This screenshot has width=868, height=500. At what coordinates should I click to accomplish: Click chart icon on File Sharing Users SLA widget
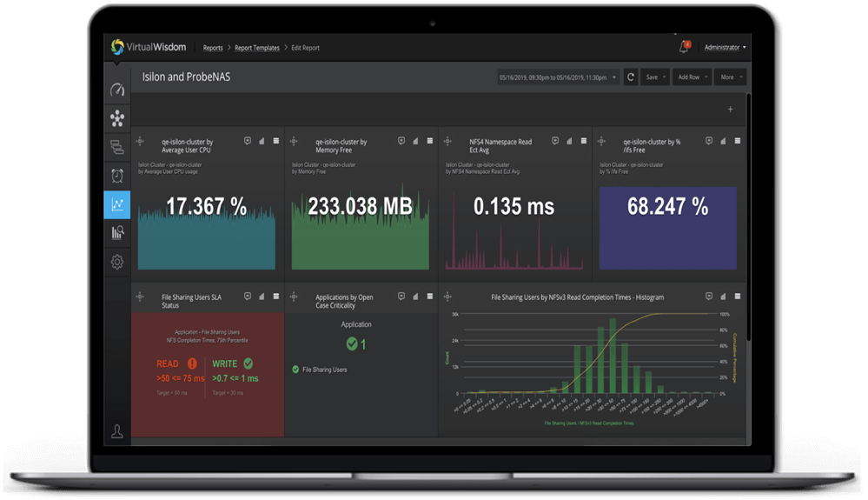click(262, 297)
